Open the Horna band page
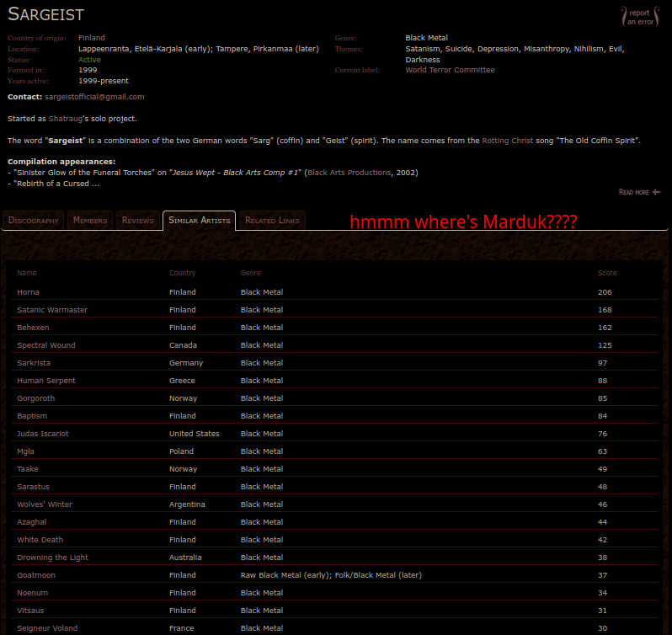 (28, 292)
